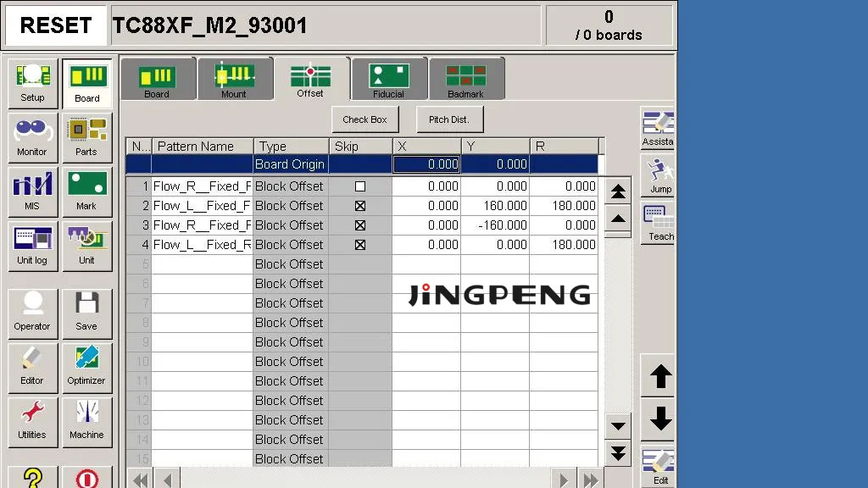Click the Pattern Name column header
This screenshot has height=488, width=868.
tap(203, 146)
